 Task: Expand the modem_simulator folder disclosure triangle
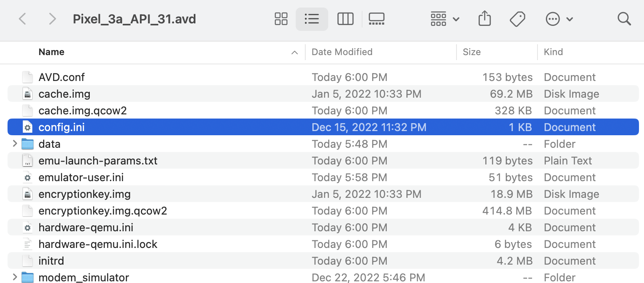tap(15, 277)
